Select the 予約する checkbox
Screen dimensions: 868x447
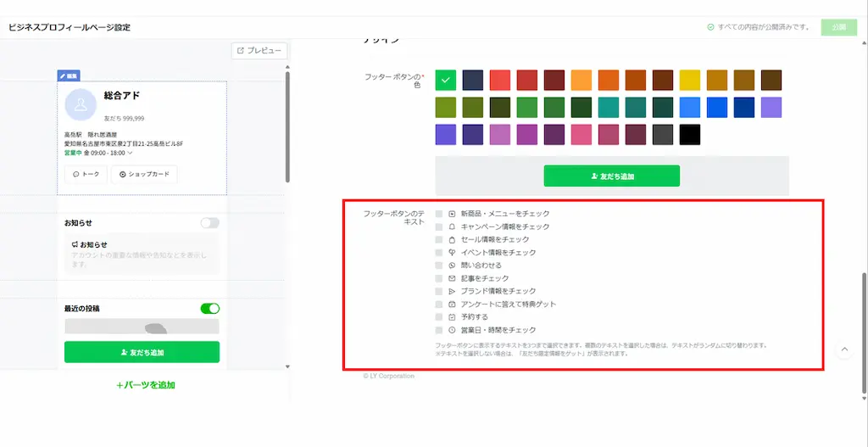pos(439,317)
